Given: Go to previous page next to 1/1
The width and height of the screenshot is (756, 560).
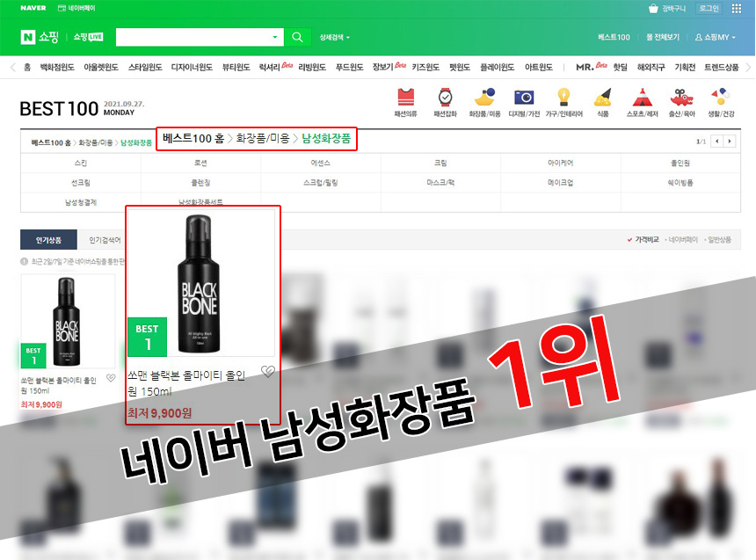Looking at the screenshot, I should 717,142.
